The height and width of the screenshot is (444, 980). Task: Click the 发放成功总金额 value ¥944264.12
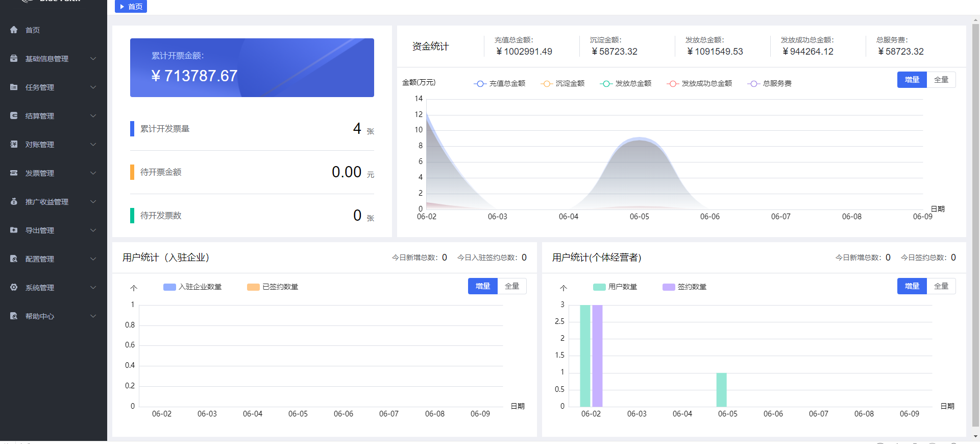808,52
